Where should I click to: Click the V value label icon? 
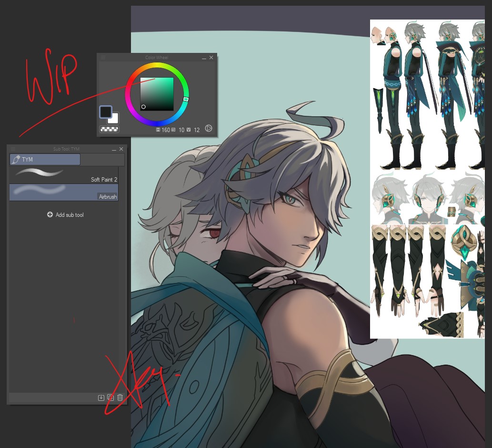point(189,130)
